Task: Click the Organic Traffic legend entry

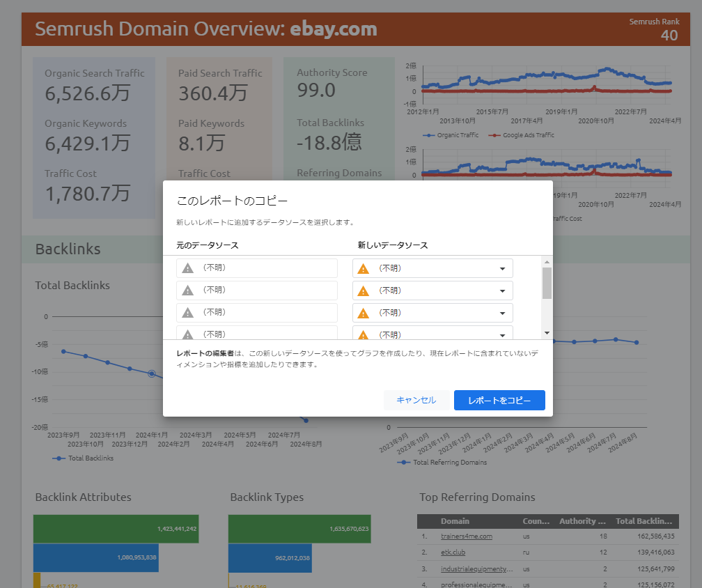Action: point(451,135)
